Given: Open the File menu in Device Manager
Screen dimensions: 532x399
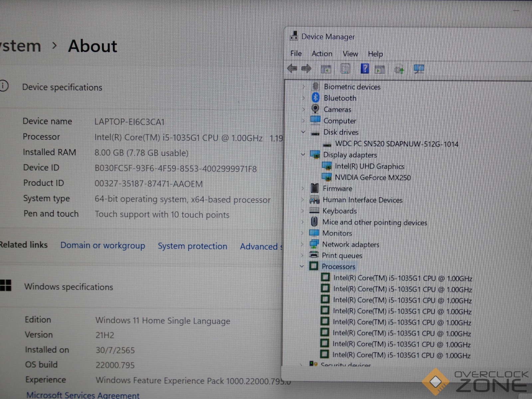Looking at the screenshot, I should (x=296, y=53).
